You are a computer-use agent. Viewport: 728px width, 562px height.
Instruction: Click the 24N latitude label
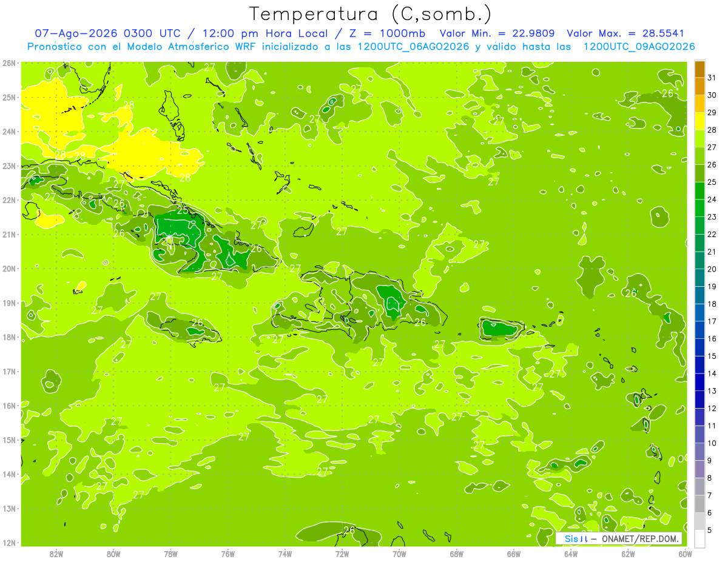tap(8, 132)
